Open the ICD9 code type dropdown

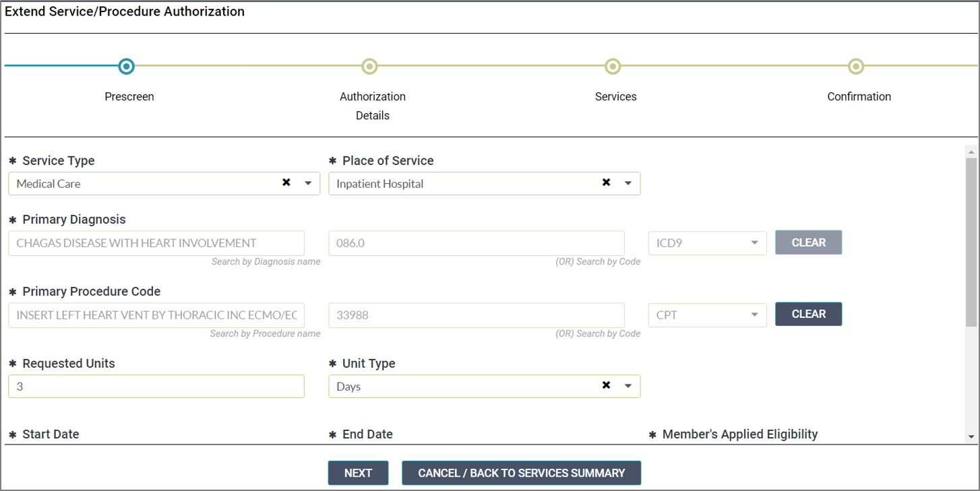[x=754, y=243]
